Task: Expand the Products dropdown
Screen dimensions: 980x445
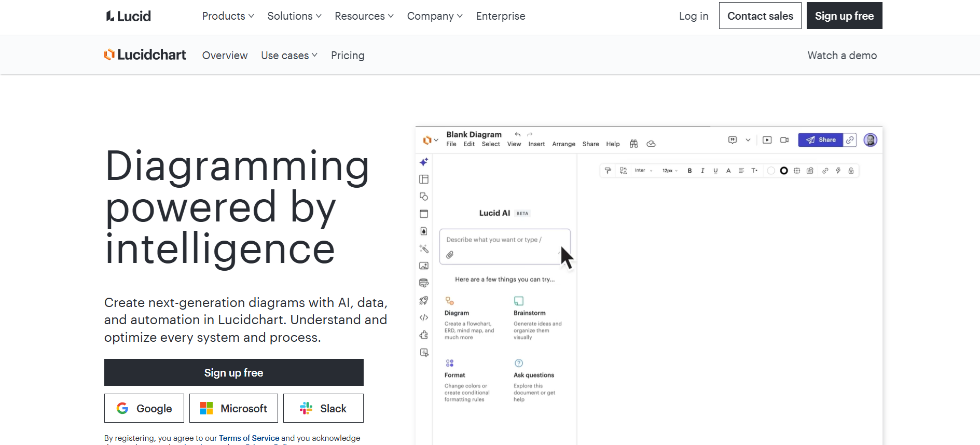Action: (228, 16)
